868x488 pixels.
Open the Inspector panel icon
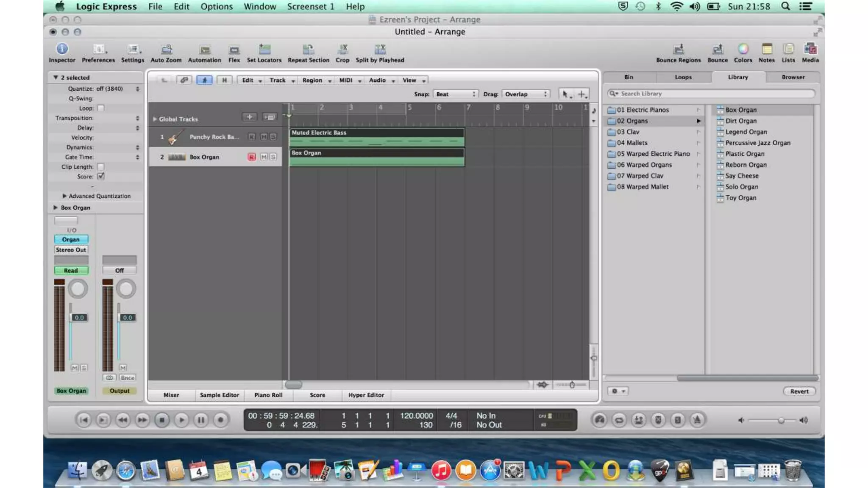coord(62,49)
